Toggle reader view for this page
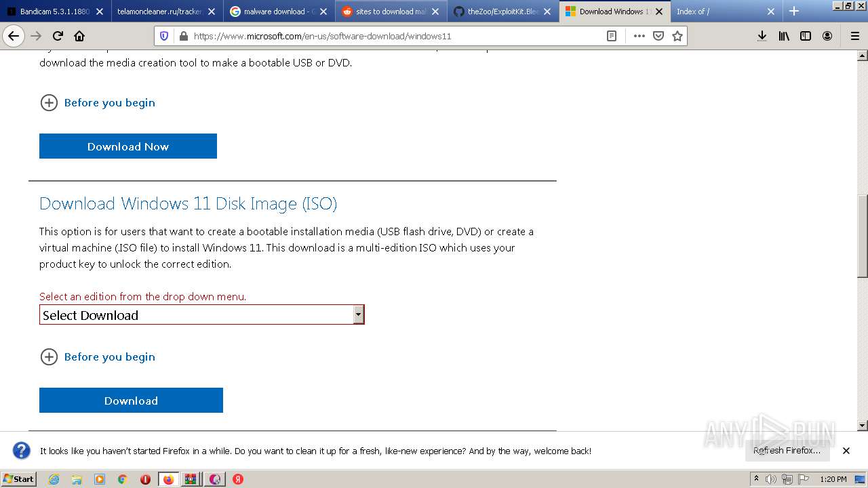868x488 pixels. pos(612,36)
